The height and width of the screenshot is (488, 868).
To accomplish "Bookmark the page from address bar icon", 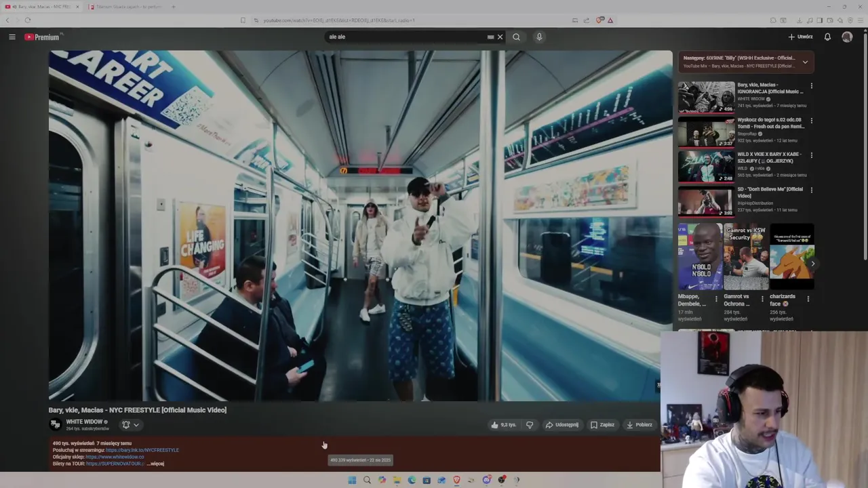I will (243, 20).
